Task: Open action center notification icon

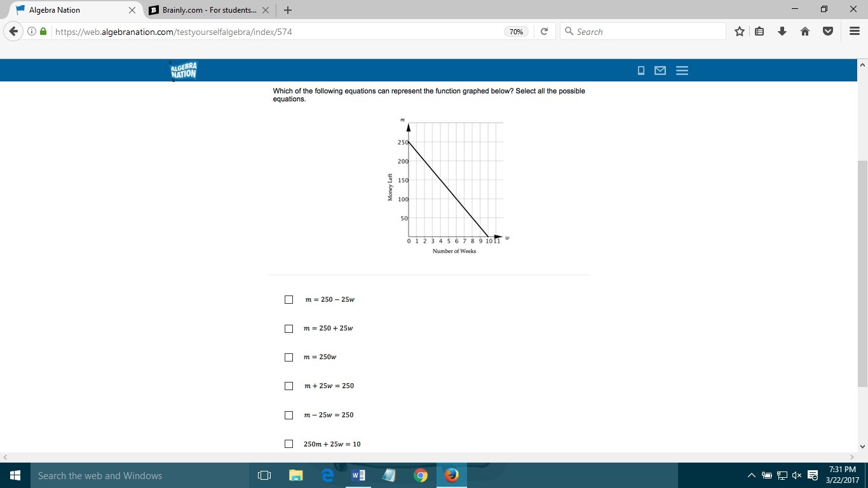Action: tap(813, 475)
